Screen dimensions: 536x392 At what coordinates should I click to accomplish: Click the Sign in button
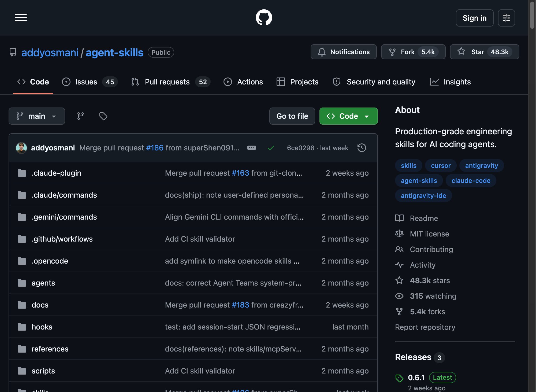click(x=474, y=18)
